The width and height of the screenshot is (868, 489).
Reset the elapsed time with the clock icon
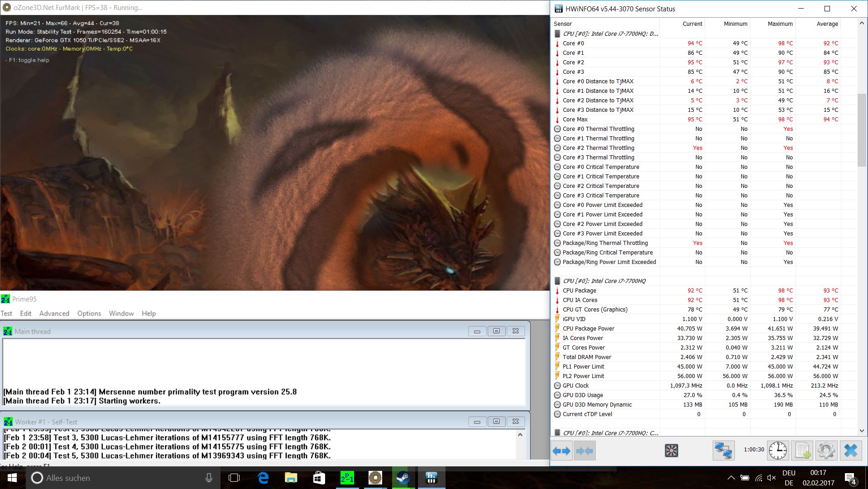pyautogui.click(x=778, y=451)
